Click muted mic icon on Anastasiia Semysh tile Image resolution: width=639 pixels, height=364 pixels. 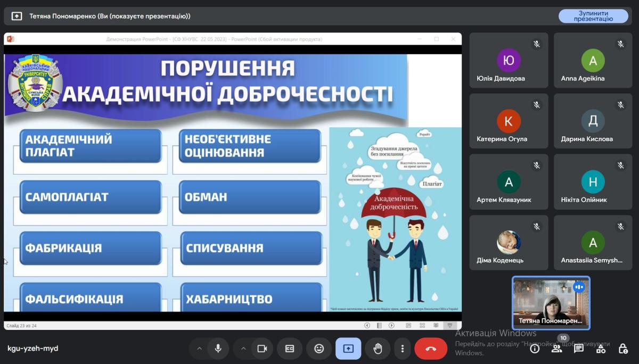(621, 227)
